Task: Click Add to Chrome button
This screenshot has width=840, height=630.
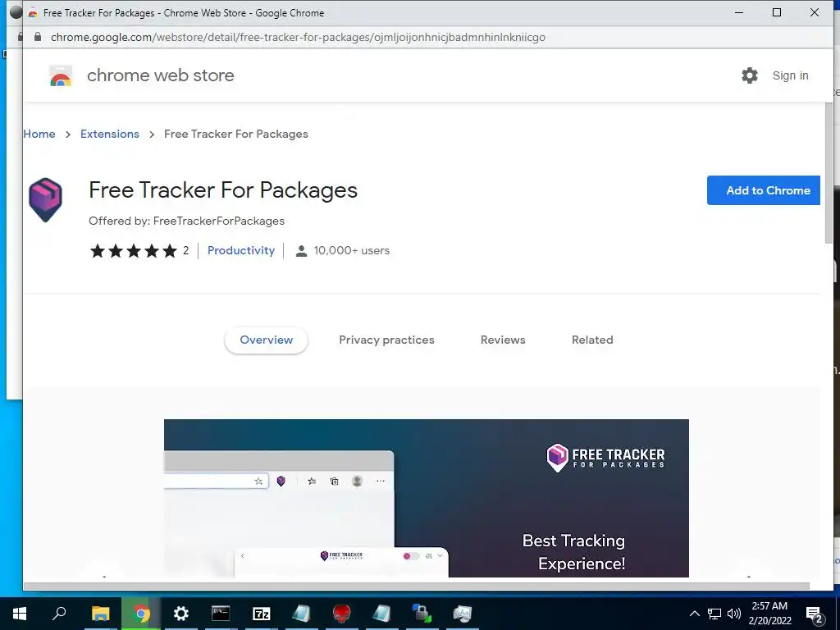Action: [x=764, y=190]
